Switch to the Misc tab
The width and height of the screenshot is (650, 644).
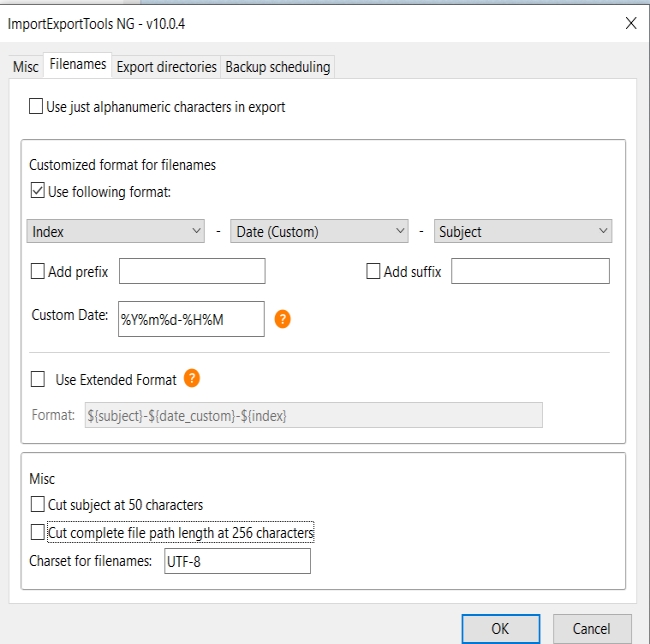click(26, 67)
